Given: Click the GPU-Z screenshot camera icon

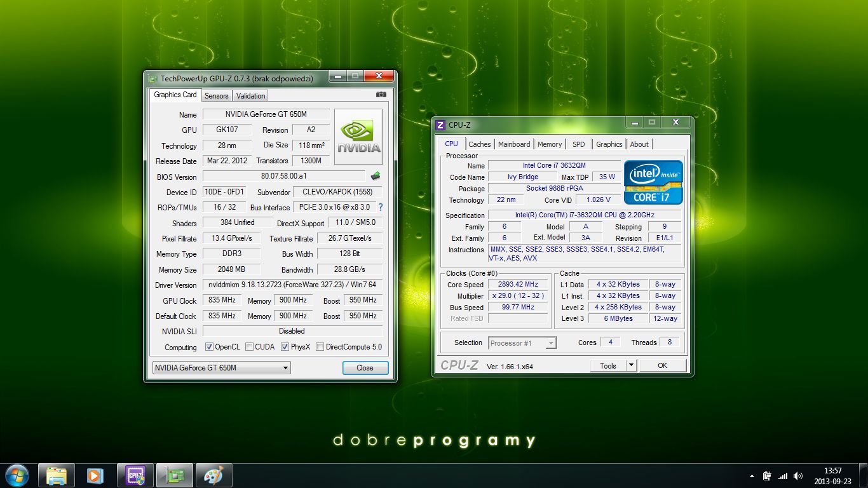Looking at the screenshot, I should point(381,95).
